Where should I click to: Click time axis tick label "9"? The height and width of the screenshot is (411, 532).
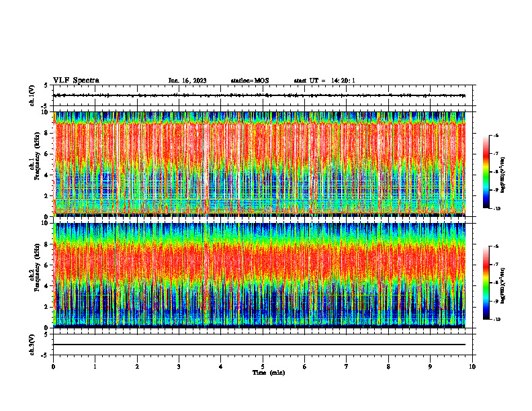click(x=430, y=367)
